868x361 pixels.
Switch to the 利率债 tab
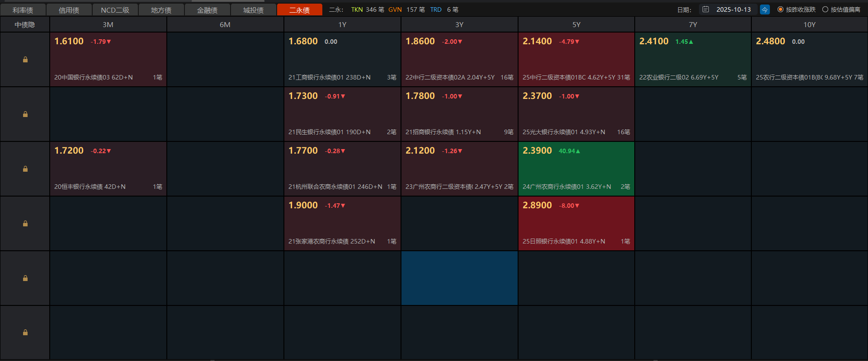pos(23,10)
